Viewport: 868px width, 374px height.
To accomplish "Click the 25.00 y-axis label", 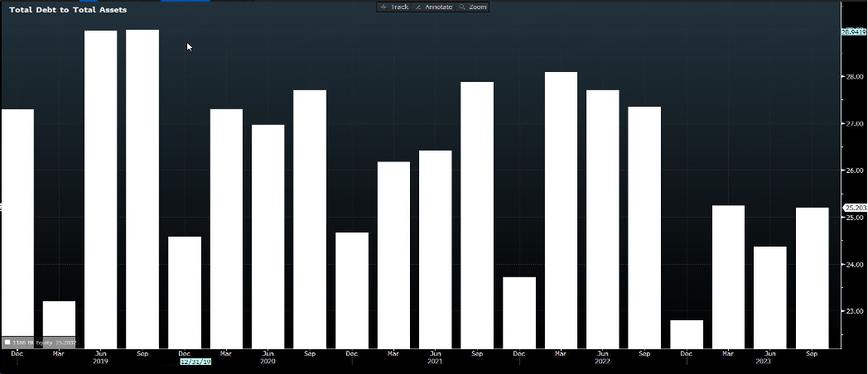I will coord(856,218).
